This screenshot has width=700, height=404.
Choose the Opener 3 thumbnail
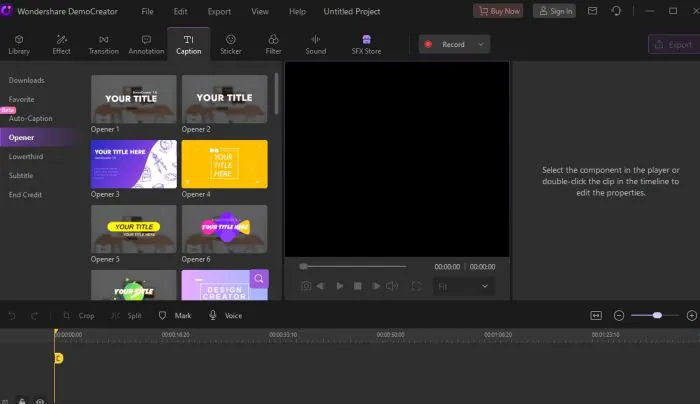pos(133,164)
